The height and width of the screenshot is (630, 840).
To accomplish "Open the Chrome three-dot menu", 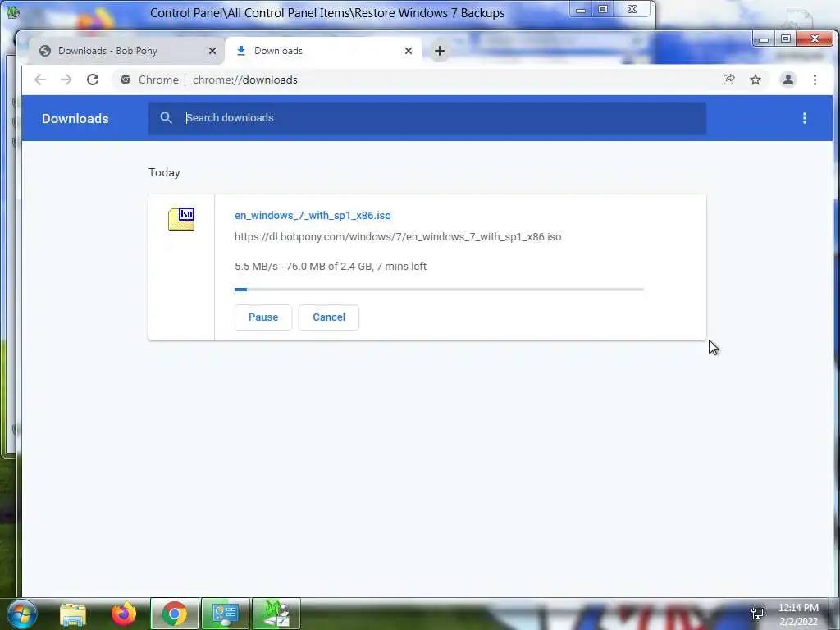I will pos(815,80).
